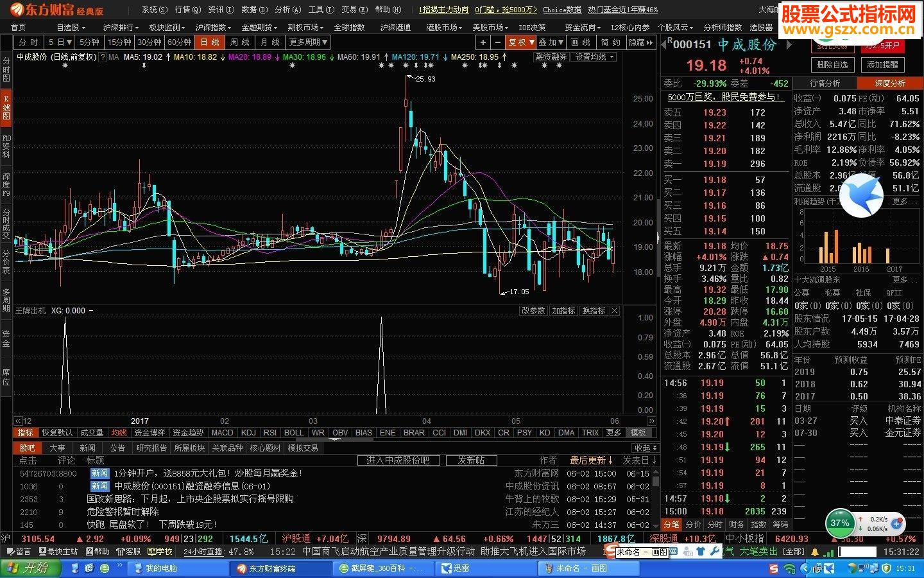
Task: Zoom out the chart with minus button
Action: click(x=497, y=42)
